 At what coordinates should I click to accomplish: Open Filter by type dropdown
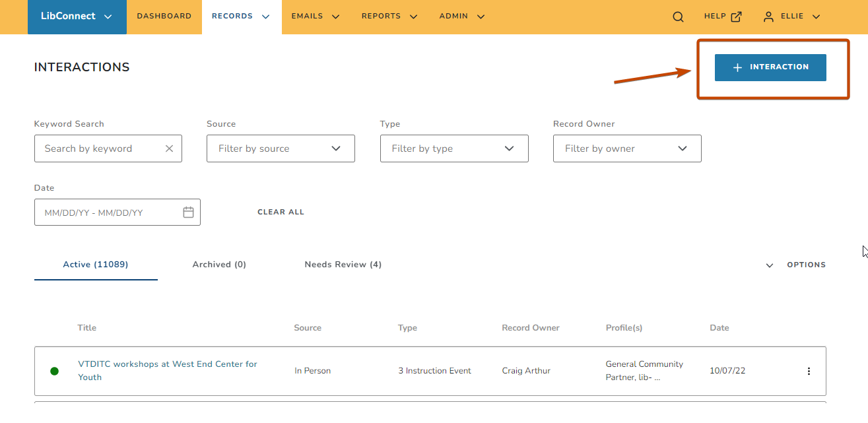click(x=454, y=148)
